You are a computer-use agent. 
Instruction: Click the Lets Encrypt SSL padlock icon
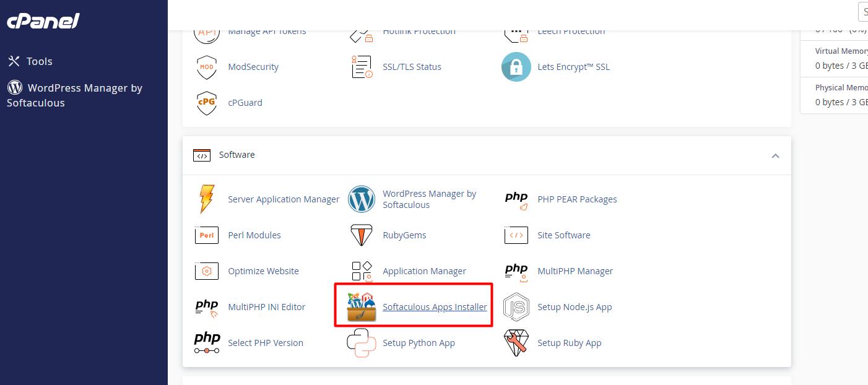pos(516,67)
